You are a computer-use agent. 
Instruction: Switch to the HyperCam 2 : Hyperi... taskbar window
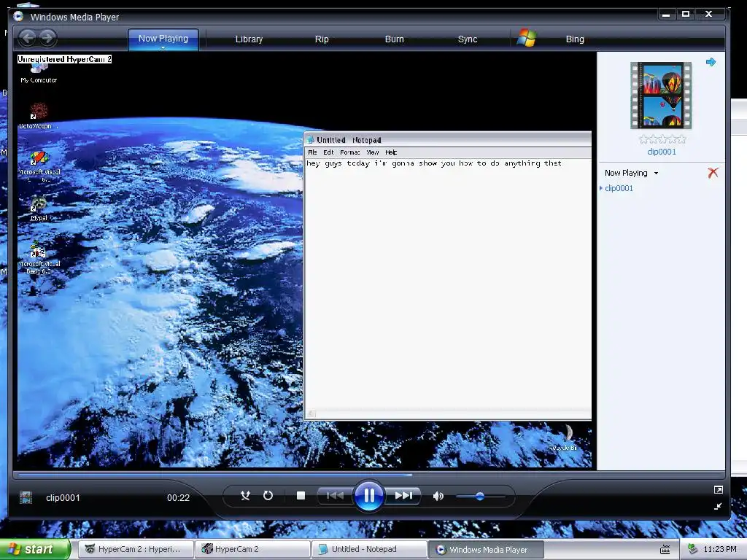136,549
